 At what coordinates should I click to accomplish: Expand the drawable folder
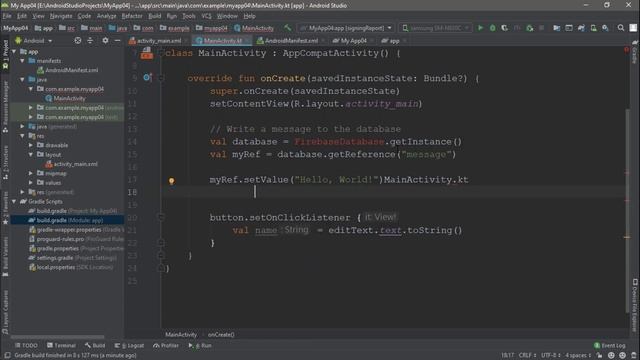click(x=31, y=145)
